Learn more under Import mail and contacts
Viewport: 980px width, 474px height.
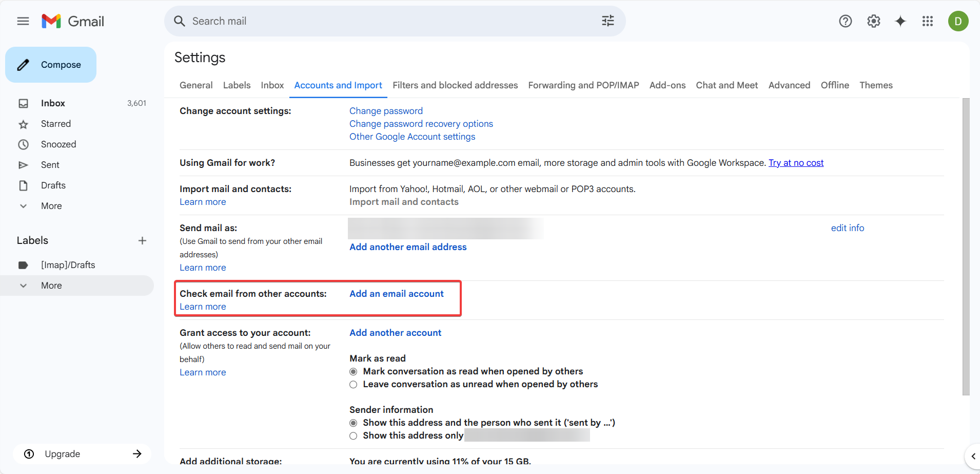[203, 202]
